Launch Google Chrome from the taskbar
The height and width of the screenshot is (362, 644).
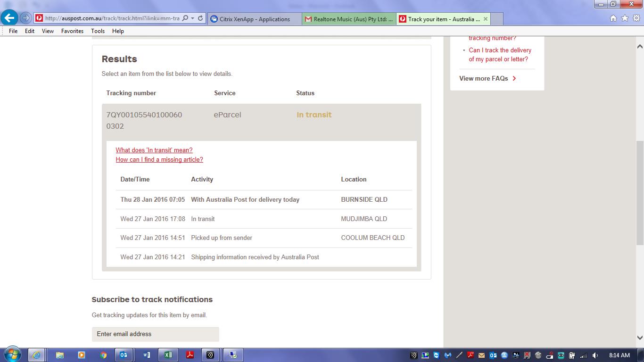point(103,355)
